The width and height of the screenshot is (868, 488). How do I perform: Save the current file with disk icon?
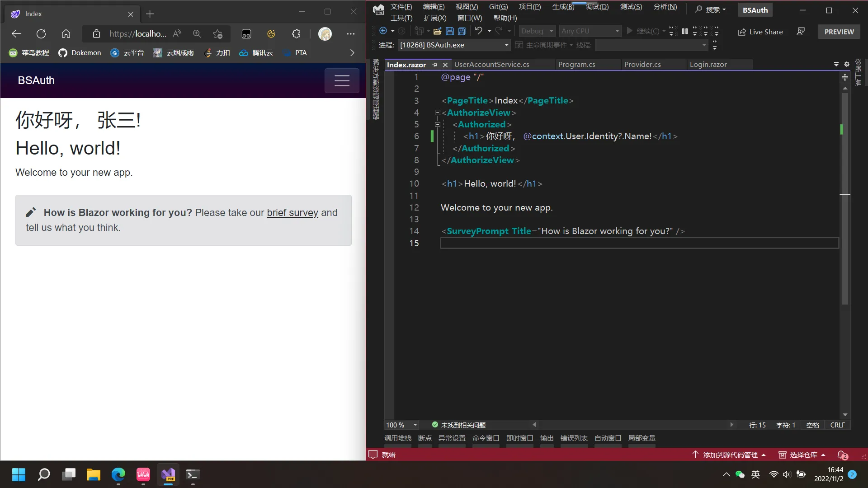[x=449, y=31]
